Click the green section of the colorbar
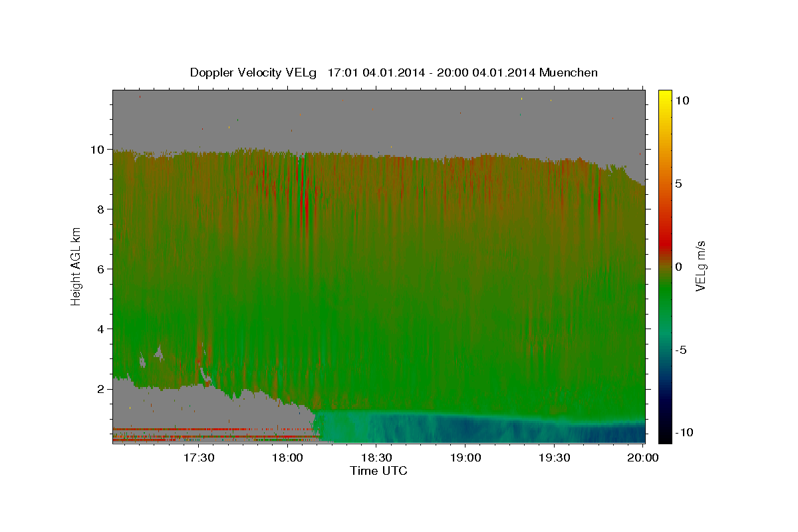 tap(665, 293)
